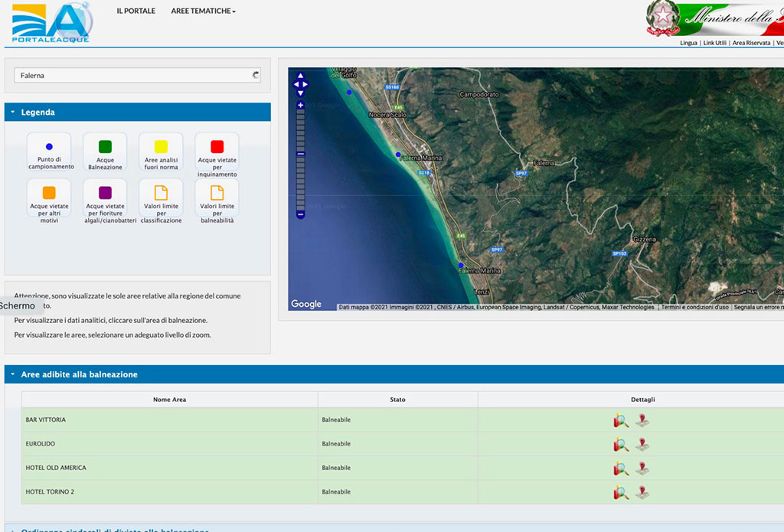Select the Punto di campionamento blue dot

[49, 146]
